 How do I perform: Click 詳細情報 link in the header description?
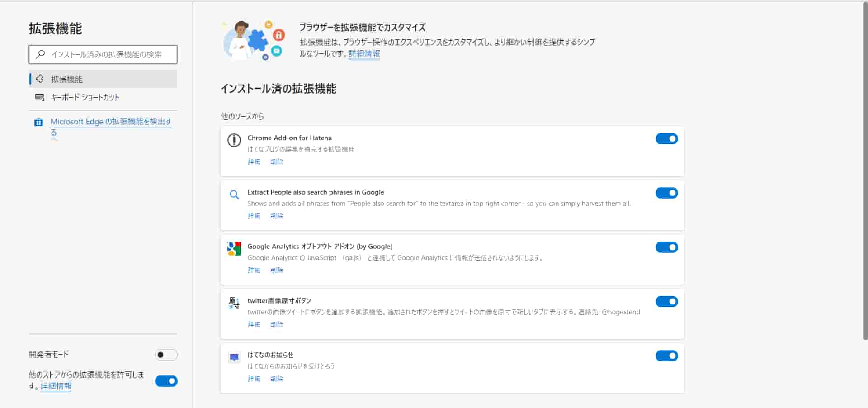[364, 53]
